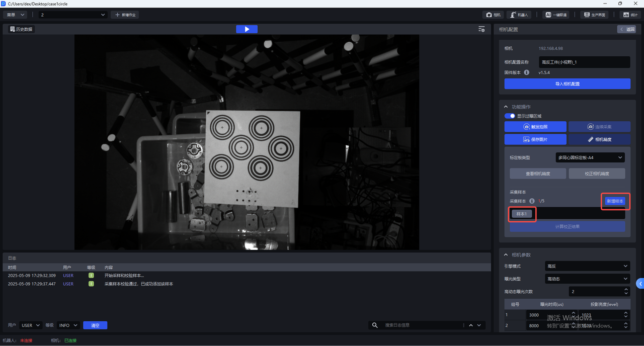The width and height of the screenshot is (644, 346).
Task: Open the display settings icon above image
Action: point(481,29)
